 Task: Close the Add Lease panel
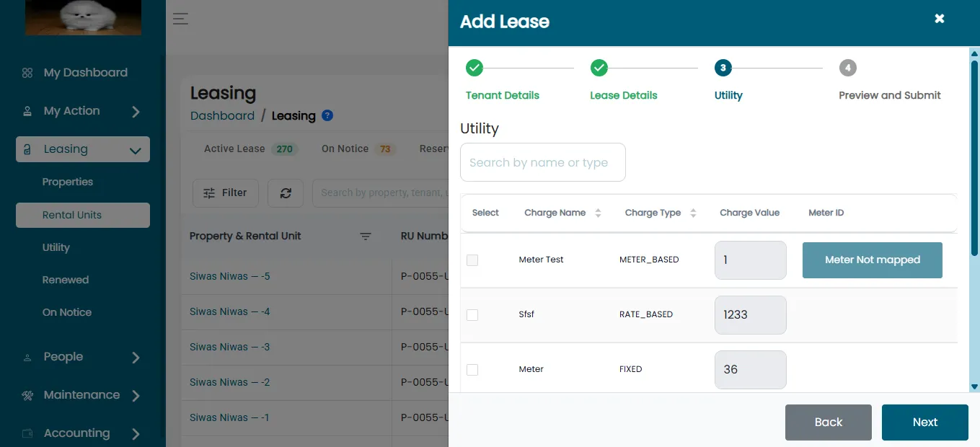point(939,19)
